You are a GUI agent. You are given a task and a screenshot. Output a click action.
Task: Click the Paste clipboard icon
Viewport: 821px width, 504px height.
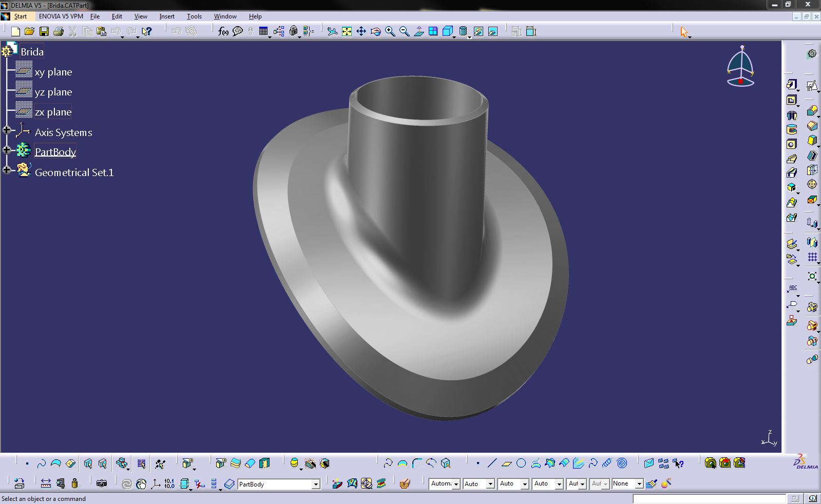pos(101,31)
